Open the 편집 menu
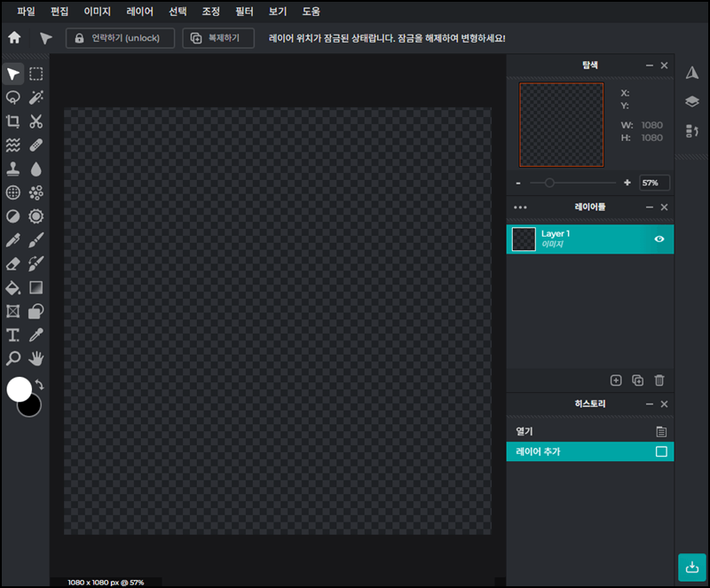Image resolution: width=710 pixels, height=588 pixels. [x=59, y=12]
